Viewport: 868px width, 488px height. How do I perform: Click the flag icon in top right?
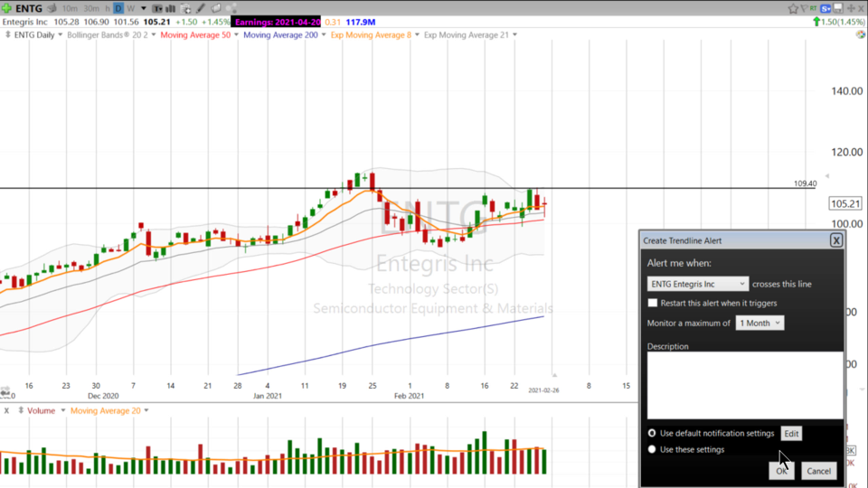(804, 8)
